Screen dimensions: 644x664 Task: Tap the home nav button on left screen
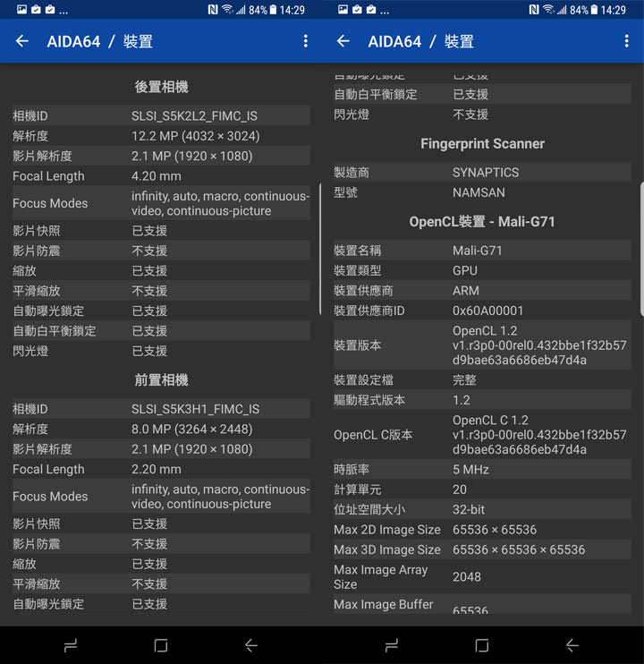point(161,645)
